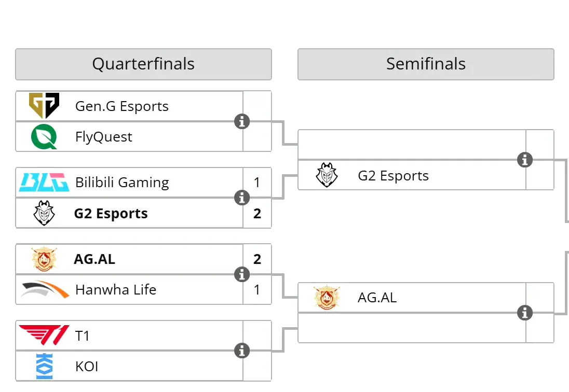
Task: Open info icon for T1 vs KOI match
Action: click(242, 351)
